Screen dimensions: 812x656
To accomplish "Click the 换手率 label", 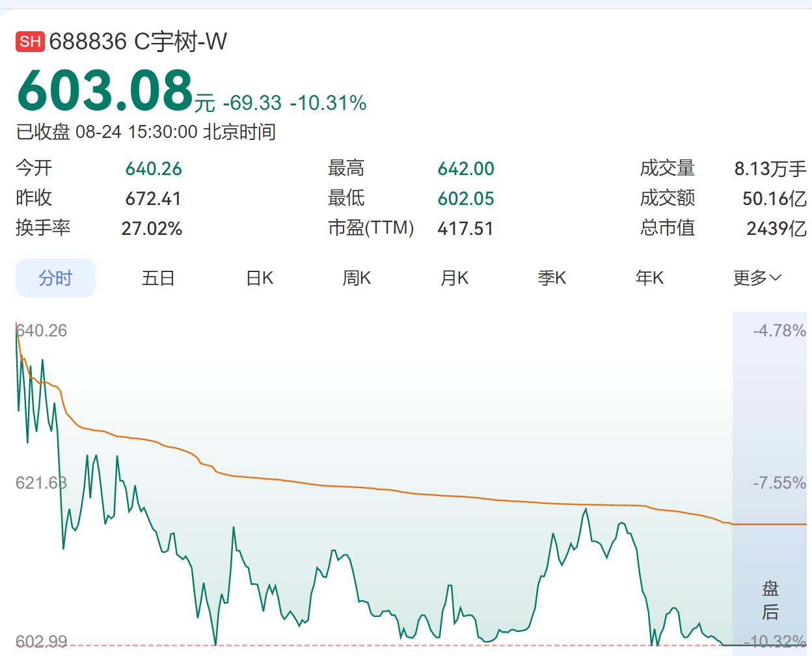I will tap(43, 228).
